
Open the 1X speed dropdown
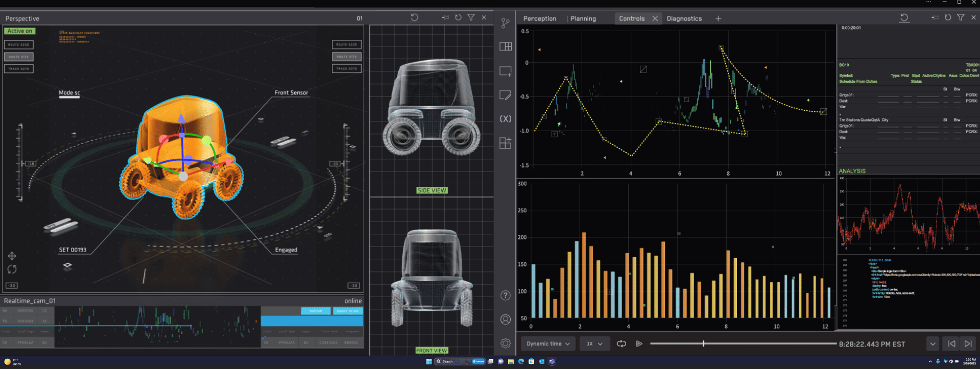pyautogui.click(x=594, y=343)
